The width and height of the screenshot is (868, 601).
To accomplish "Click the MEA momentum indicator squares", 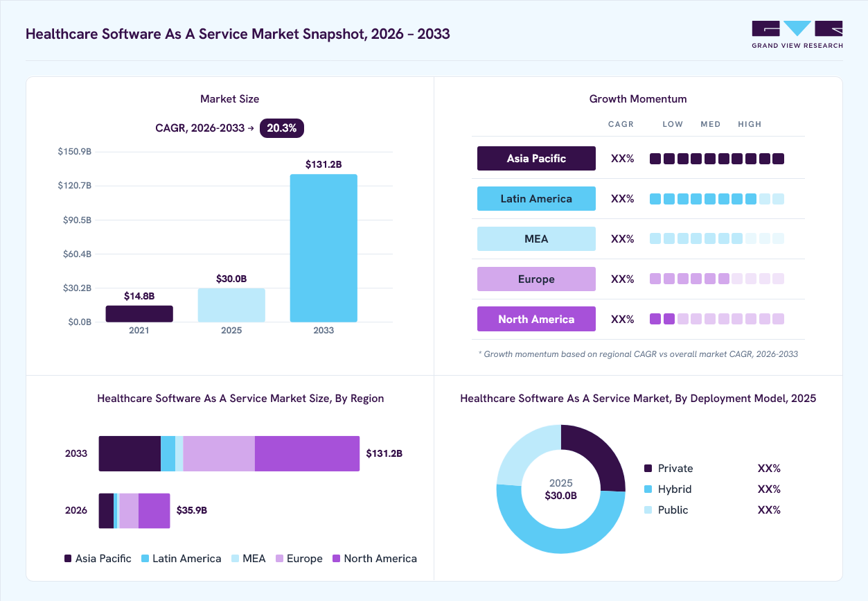I will (x=717, y=238).
